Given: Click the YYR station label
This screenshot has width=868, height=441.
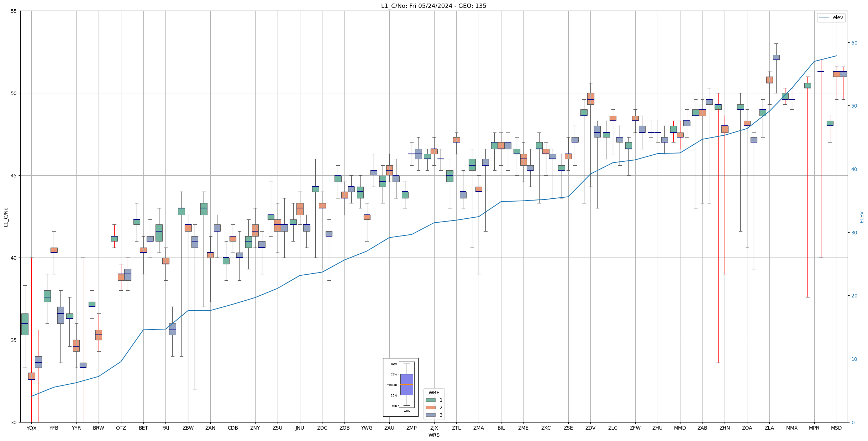Looking at the screenshot, I should (x=76, y=428).
